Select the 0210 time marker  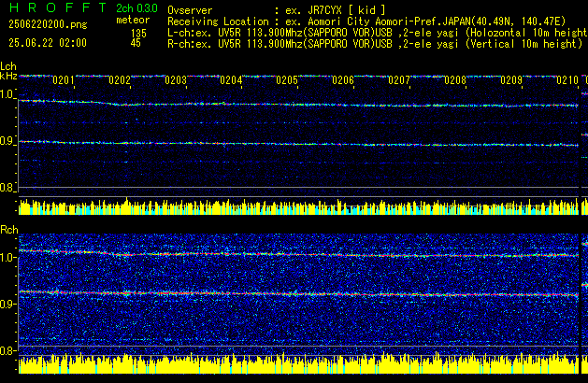click(x=567, y=80)
